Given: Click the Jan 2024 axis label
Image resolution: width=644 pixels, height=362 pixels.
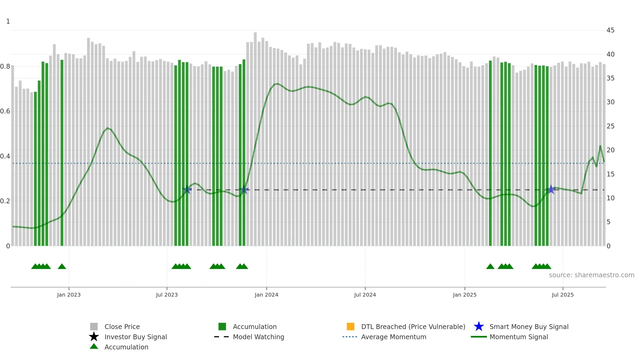Looking at the screenshot, I should click(x=266, y=295).
